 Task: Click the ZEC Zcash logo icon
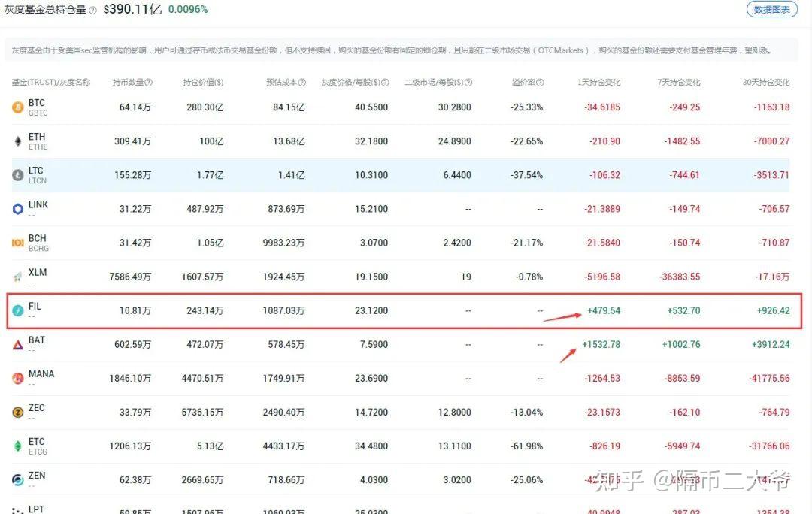(x=18, y=412)
